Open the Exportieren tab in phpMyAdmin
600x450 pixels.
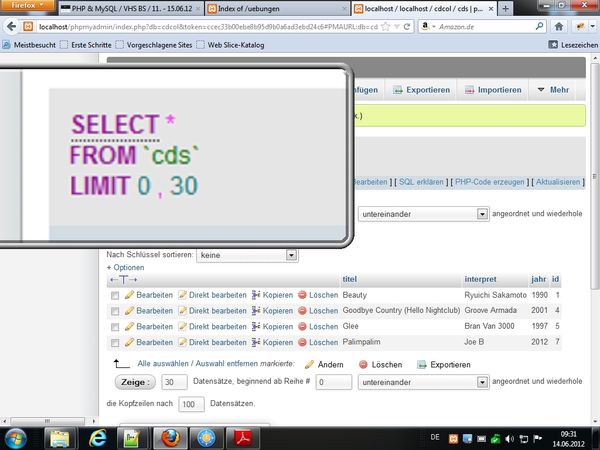coord(421,90)
